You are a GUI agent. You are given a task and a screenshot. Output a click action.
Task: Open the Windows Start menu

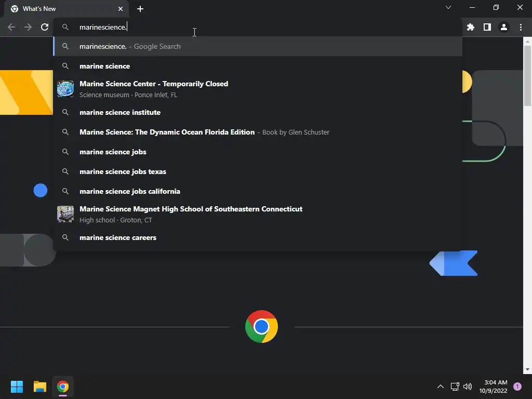point(17,387)
